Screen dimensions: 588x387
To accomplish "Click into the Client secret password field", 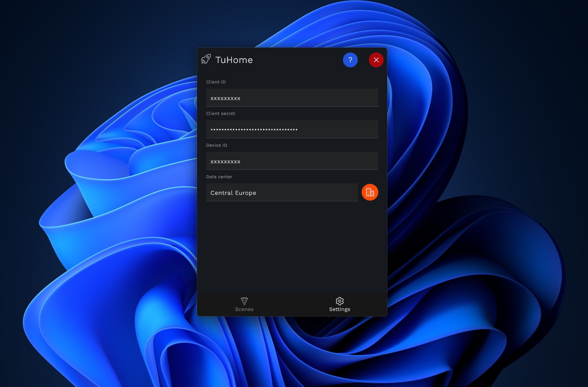I will [335, 129].
